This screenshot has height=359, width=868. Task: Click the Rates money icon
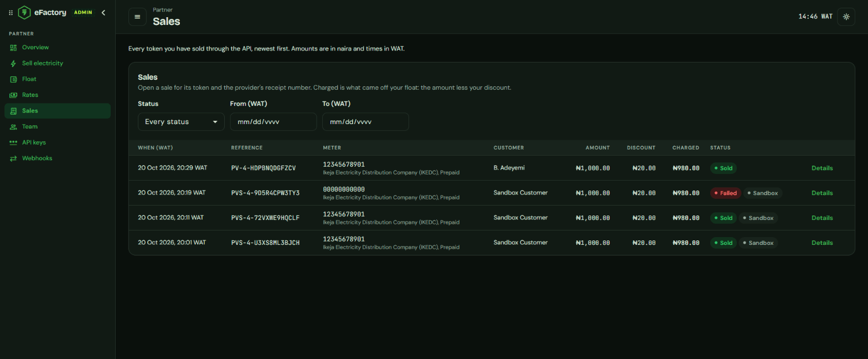tap(13, 95)
